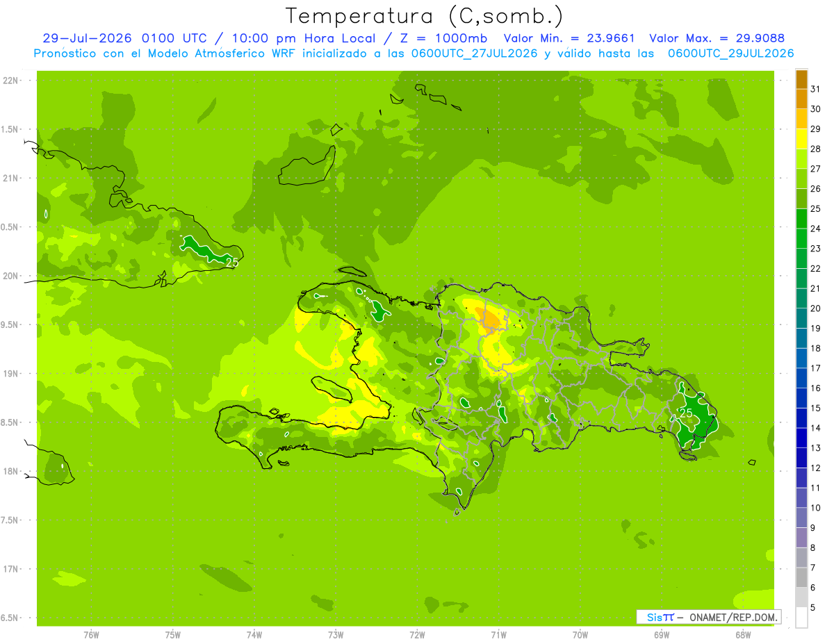
Task: Click the yellow legend swatch between 28 and 29
Action: click(x=801, y=139)
